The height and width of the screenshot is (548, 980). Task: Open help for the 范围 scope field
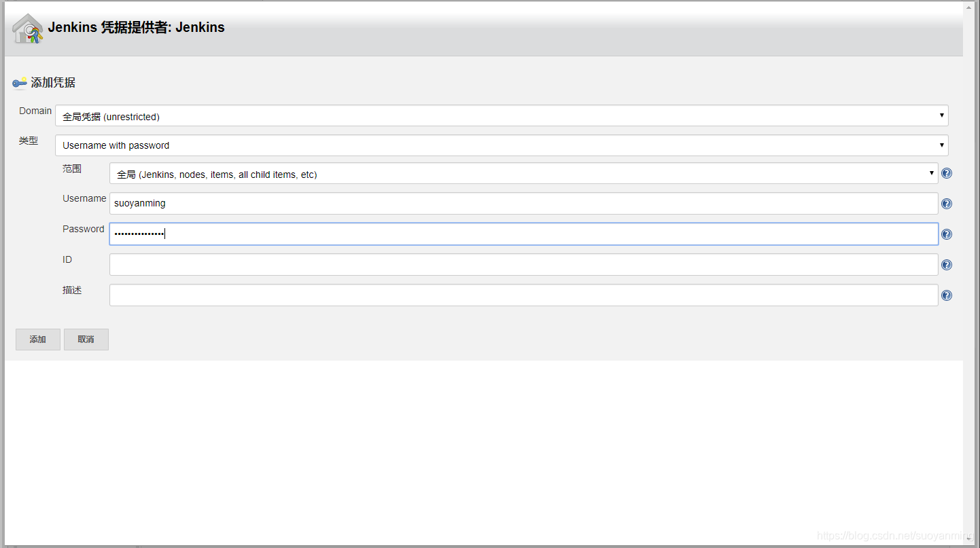tap(947, 173)
